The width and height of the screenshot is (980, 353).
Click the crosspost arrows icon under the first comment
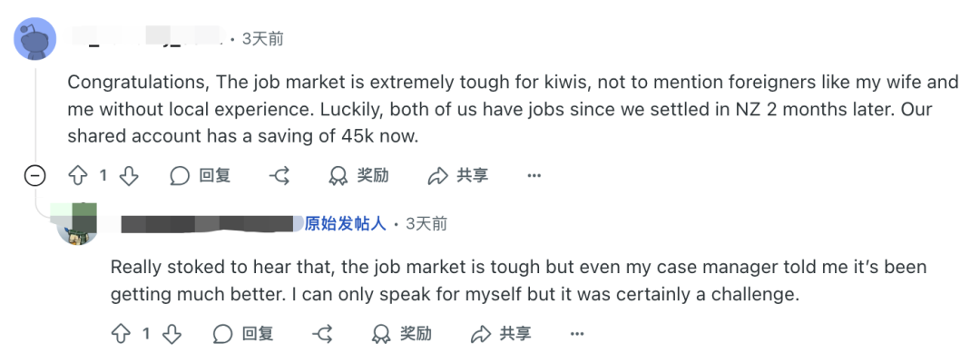pos(279,176)
